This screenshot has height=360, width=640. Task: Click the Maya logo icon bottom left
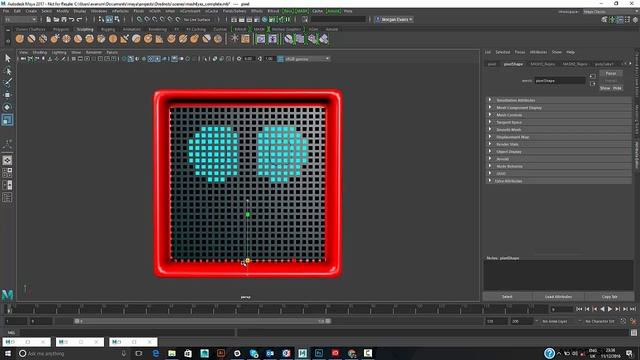point(7,294)
